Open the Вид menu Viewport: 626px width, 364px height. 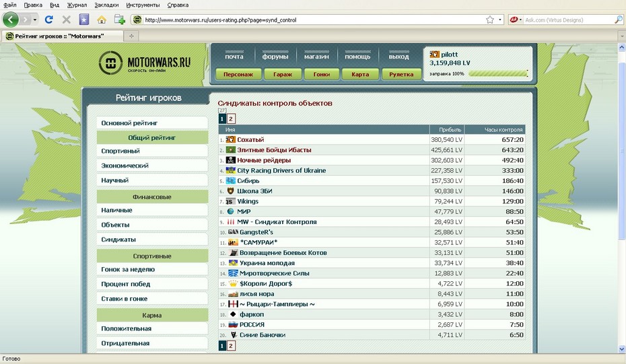[x=55, y=5]
